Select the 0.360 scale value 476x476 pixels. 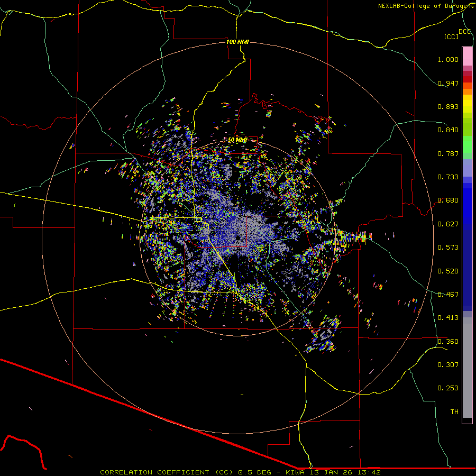click(448, 342)
